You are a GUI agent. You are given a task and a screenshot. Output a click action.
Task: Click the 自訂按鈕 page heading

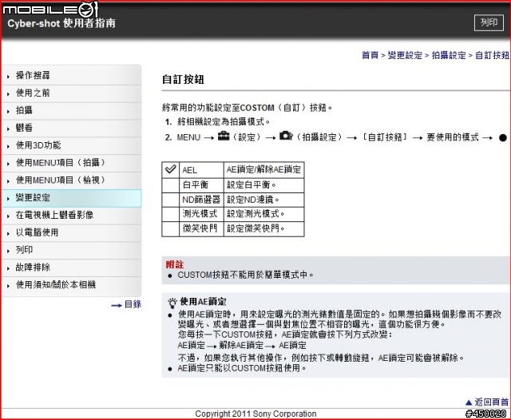183,80
